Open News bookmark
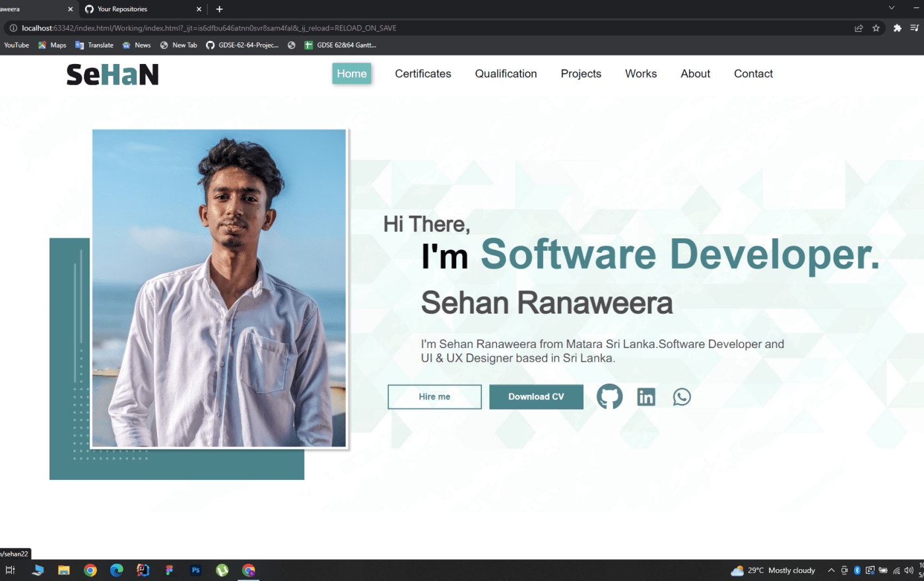The width and height of the screenshot is (924, 581). point(137,46)
